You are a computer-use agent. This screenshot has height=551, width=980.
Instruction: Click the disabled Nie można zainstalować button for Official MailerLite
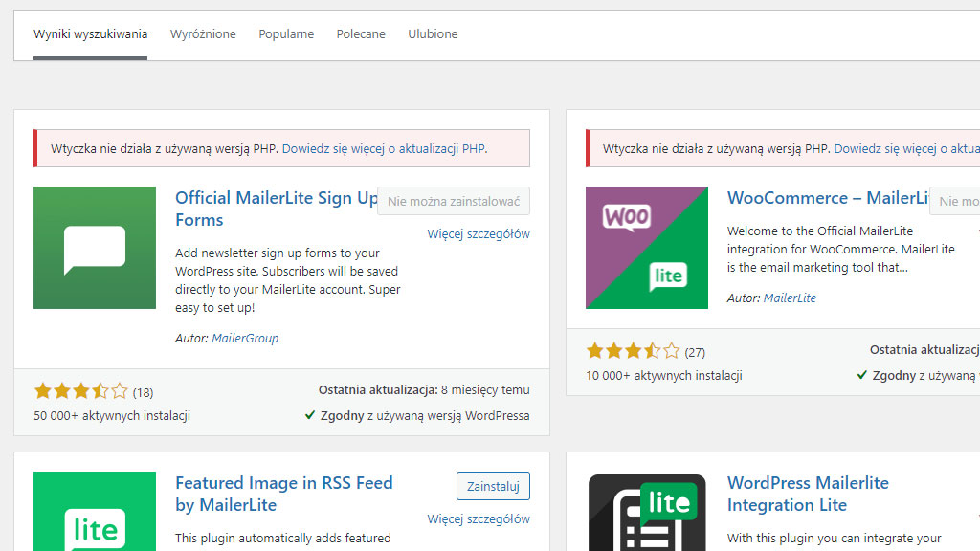tap(453, 201)
